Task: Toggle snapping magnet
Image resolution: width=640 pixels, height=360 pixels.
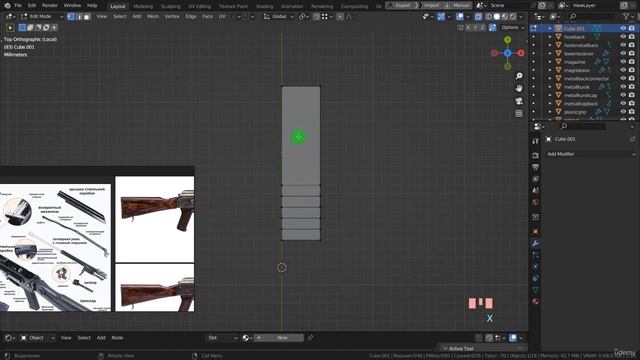Action: pos(316,17)
